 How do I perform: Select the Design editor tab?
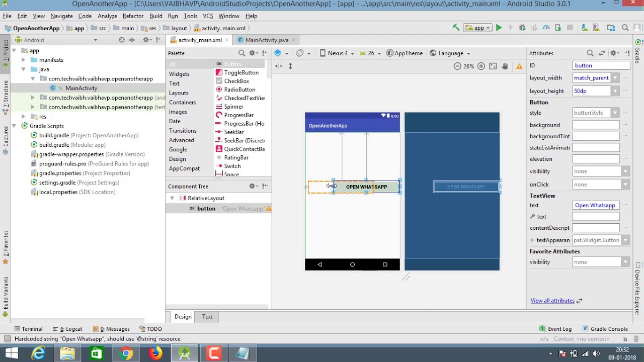tap(183, 317)
